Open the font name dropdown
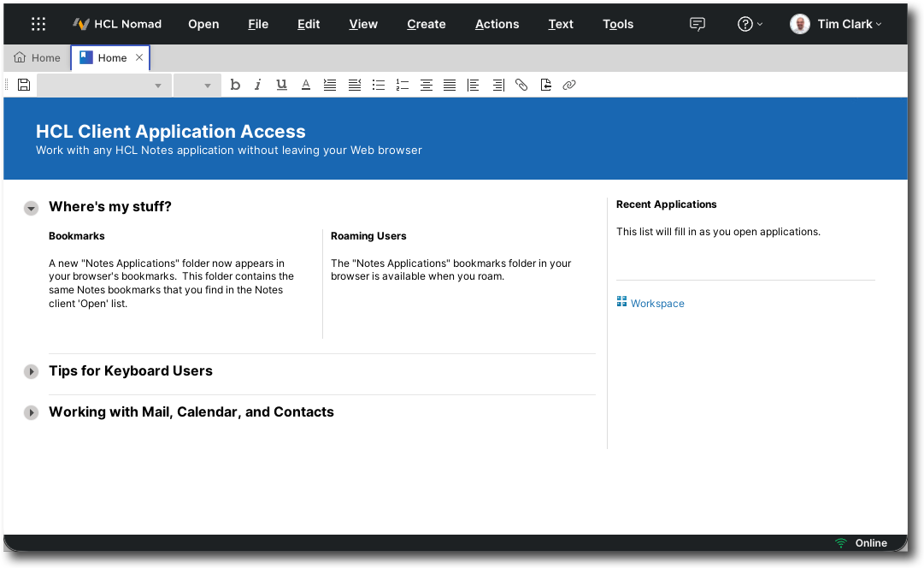The image size is (924, 568). coord(104,85)
